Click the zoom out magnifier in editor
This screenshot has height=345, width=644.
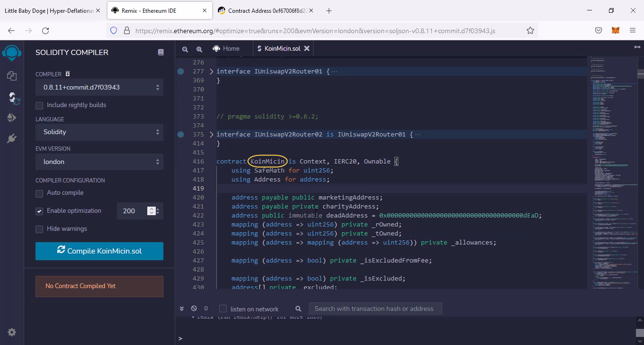tap(185, 49)
